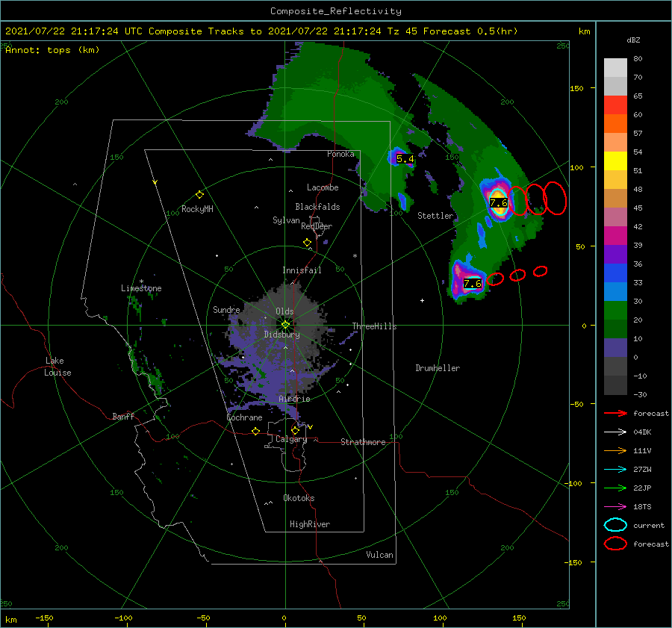
Task: Select the 7.6 storm label east of Stettler
Action: (x=499, y=203)
